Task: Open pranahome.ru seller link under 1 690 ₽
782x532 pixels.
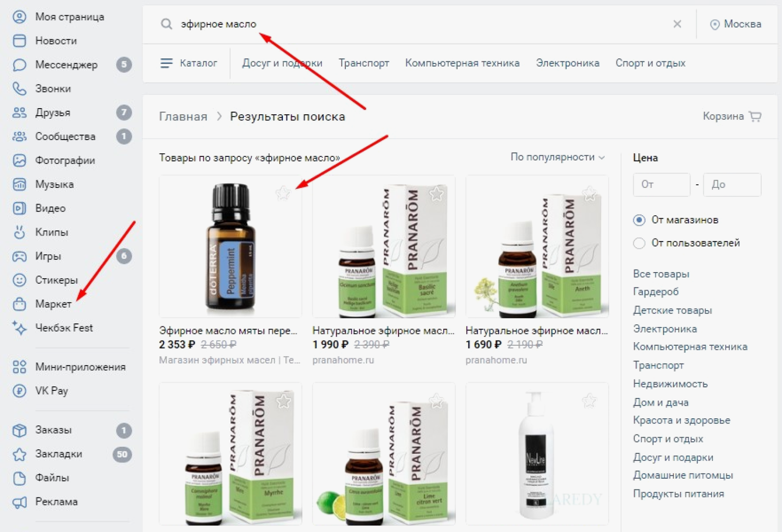Action: (496, 360)
